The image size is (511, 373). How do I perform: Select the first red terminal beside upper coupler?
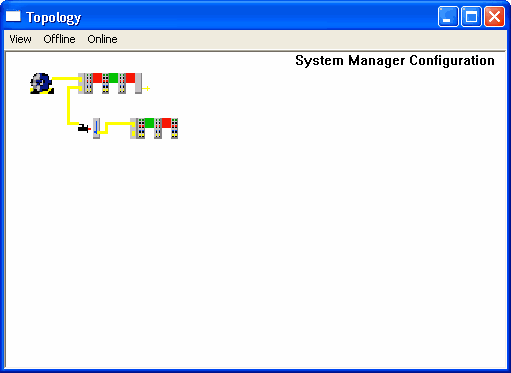point(97,78)
